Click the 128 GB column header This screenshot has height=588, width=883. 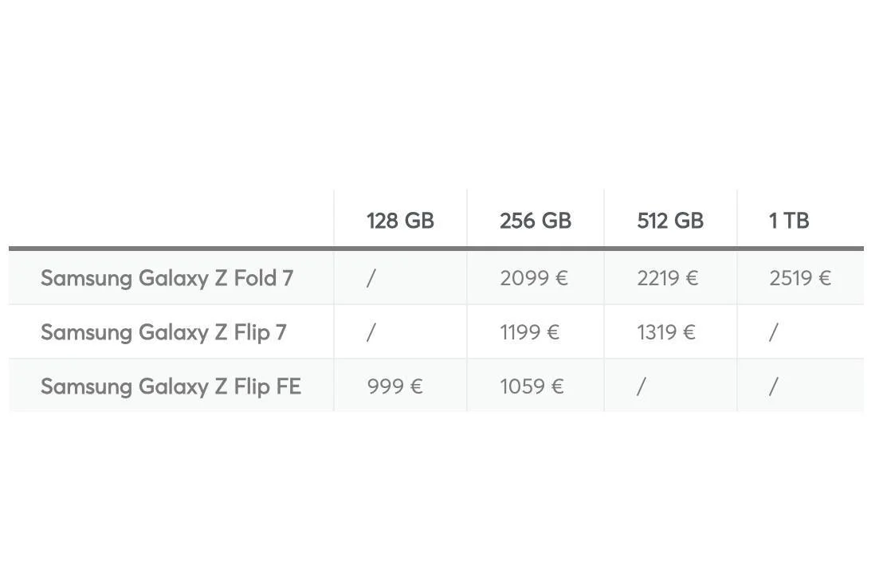pos(400,221)
